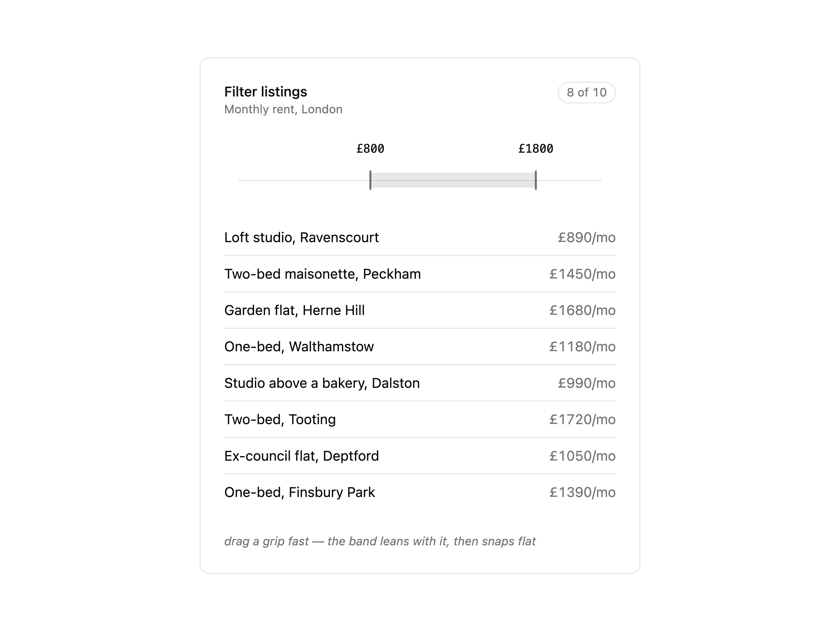840x630 pixels.
Task: Click the maximum price grip at £1800
Action: point(536,180)
